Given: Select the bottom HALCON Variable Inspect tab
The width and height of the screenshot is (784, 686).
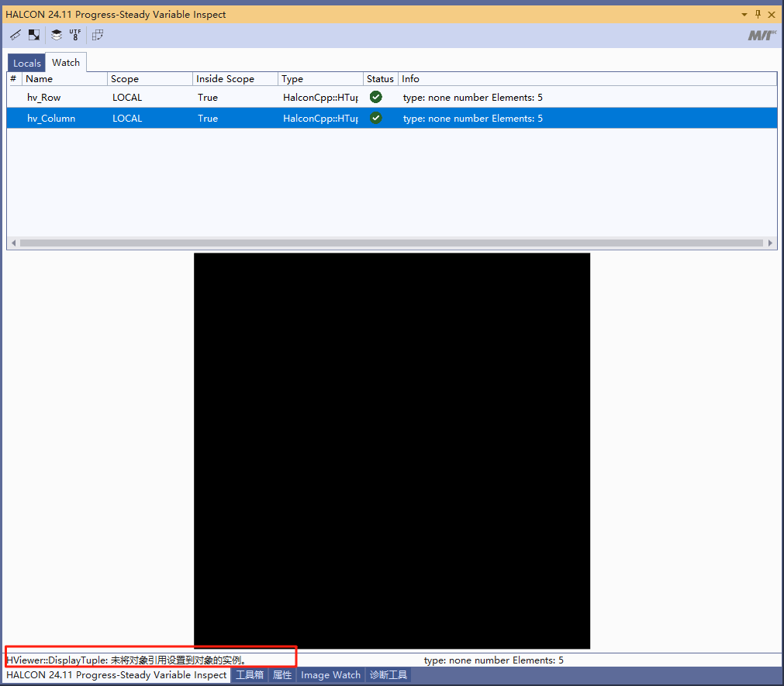Looking at the screenshot, I should tap(116, 675).
